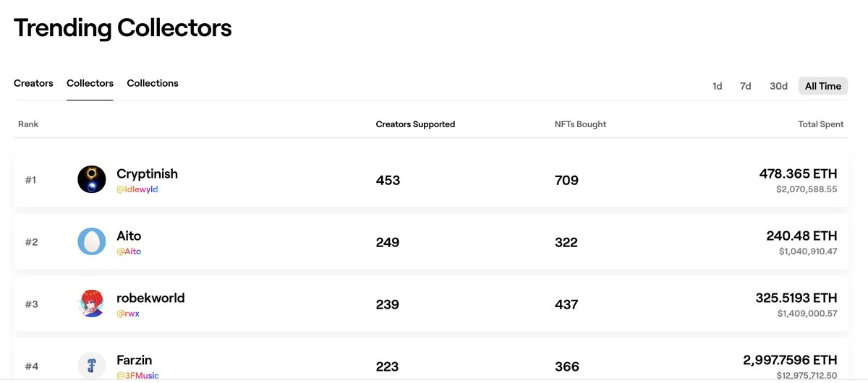
Task: Sort by NFTs Bought column header
Action: (x=580, y=124)
